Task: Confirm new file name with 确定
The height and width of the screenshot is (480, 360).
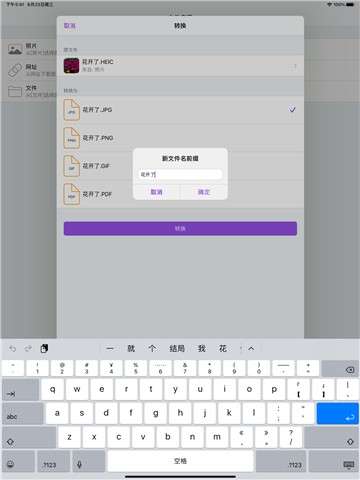Action: point(204,192)
